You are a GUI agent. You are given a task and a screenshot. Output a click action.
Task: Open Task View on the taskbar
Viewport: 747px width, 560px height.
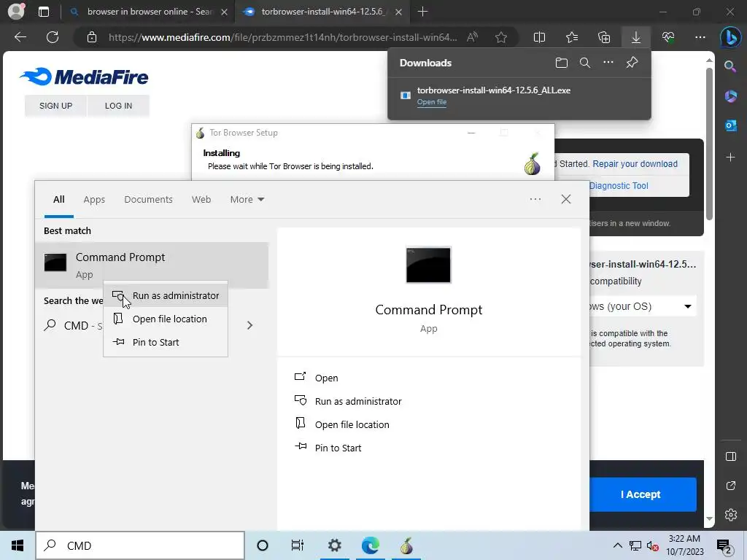pyautogui.click(x=298, y=545)
